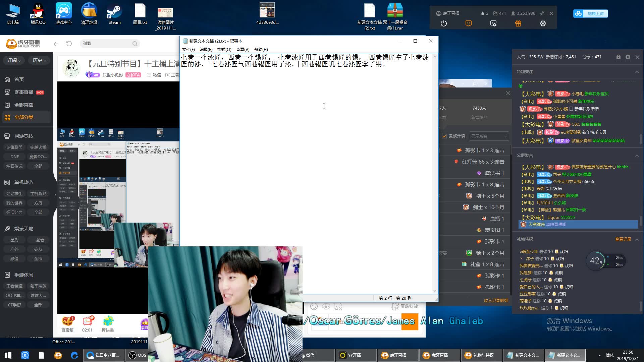This screenshot has width=644, height=362.
Task: Click 编辑(E) menu in Notepad
Action: (205, 50)
